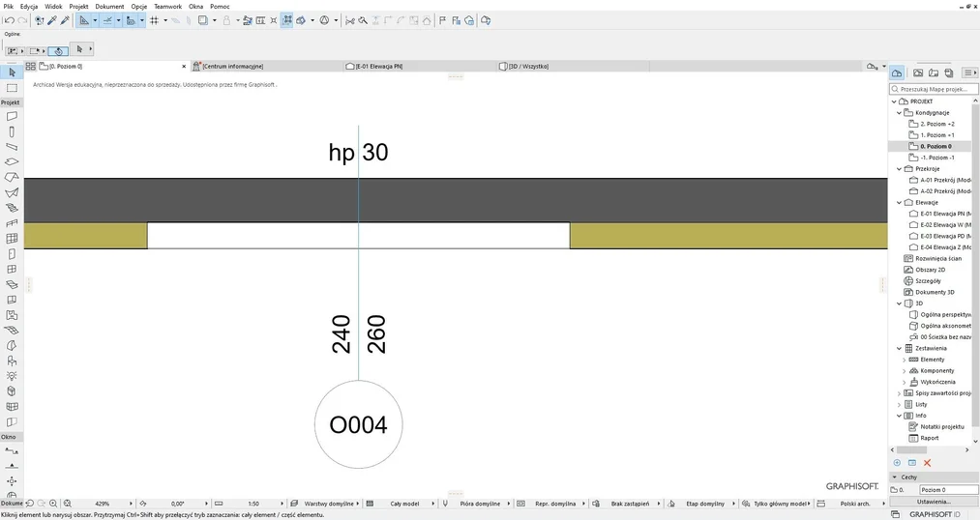Select the Stair tool

pos(12,208)
